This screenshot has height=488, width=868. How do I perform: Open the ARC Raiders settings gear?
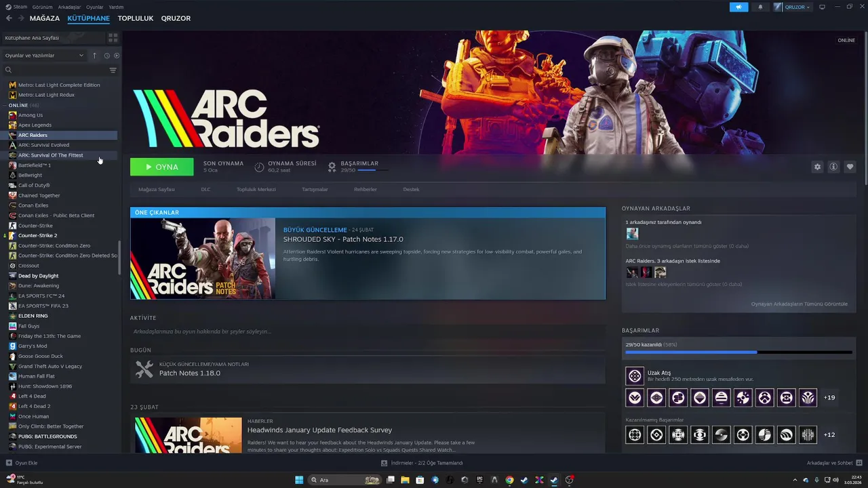[817, 167]
